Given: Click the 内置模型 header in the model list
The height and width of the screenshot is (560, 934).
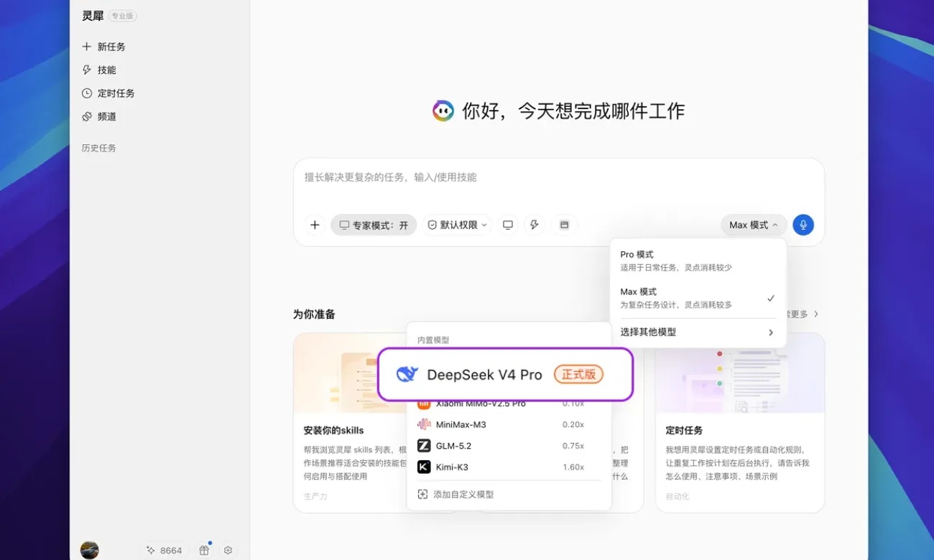Looking at the screenshot, I should 433,340.
